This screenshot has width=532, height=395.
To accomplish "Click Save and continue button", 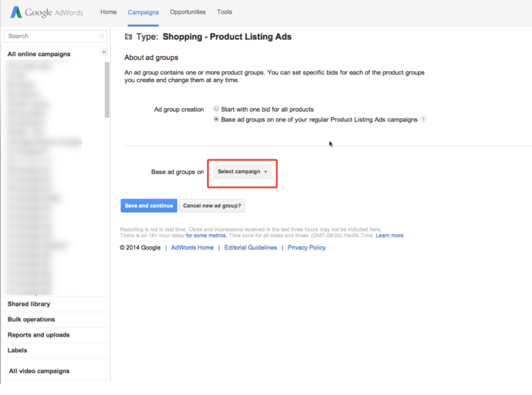I will (149, 206).
